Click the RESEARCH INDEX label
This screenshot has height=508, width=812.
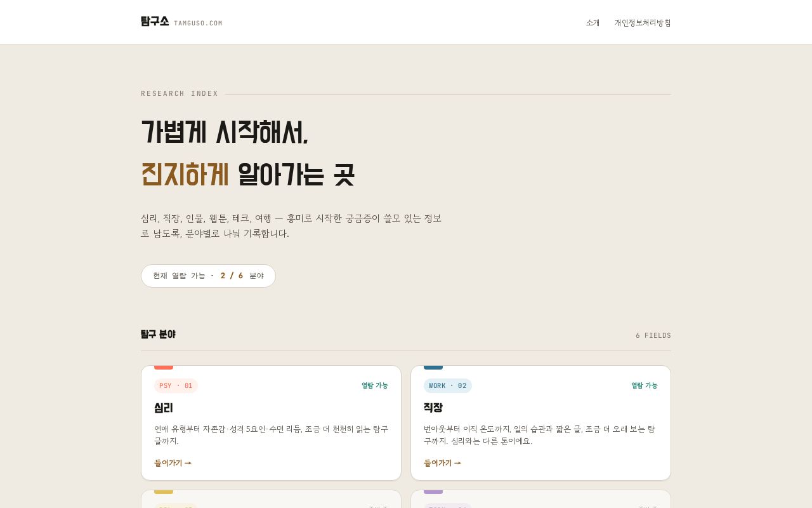180,94
